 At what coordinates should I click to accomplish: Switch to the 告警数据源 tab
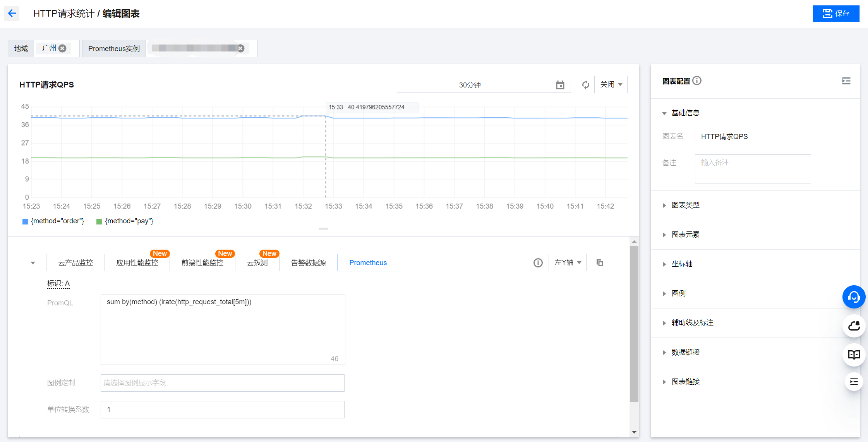point(308,263)
